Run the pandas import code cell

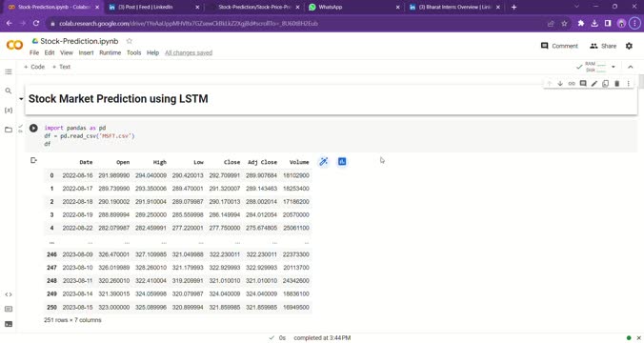[x=33, y=129]
